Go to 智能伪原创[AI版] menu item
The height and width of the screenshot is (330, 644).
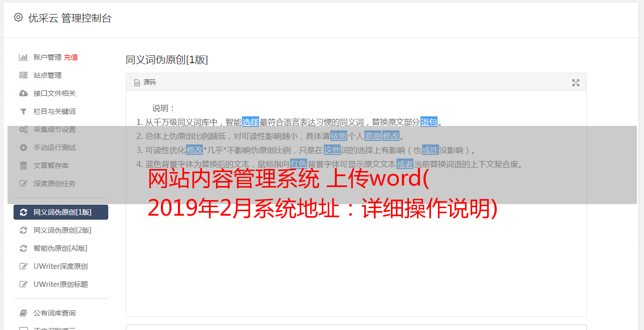(x=61, y=248)
